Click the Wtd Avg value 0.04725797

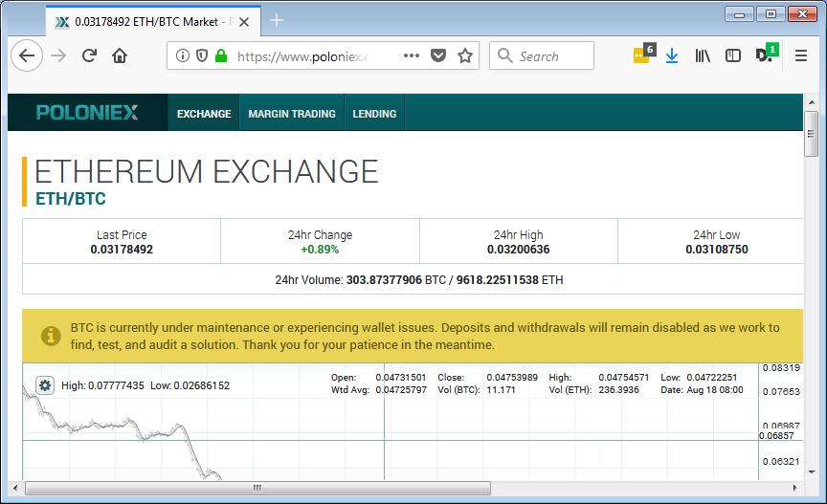coord(401,390)
